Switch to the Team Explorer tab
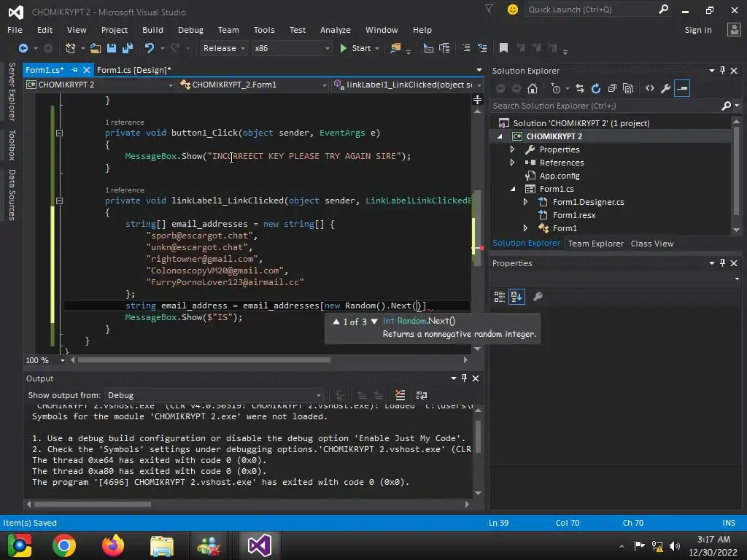The height and width of the screenshot is (560, 747). [595, 244]
